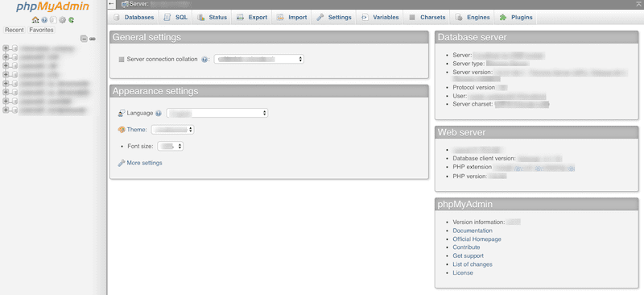
Task: Open the Documentation link
Action: [x=473, y=231]
